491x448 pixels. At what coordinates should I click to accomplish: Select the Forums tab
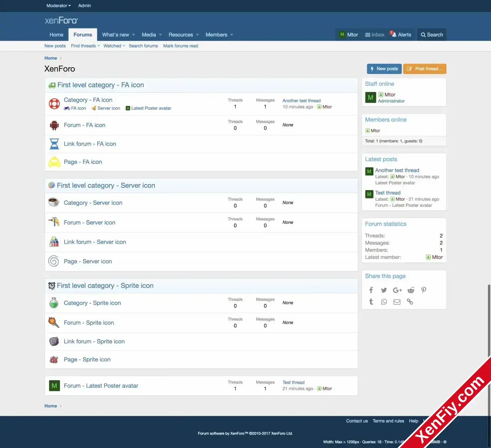[x=83, y=35]
